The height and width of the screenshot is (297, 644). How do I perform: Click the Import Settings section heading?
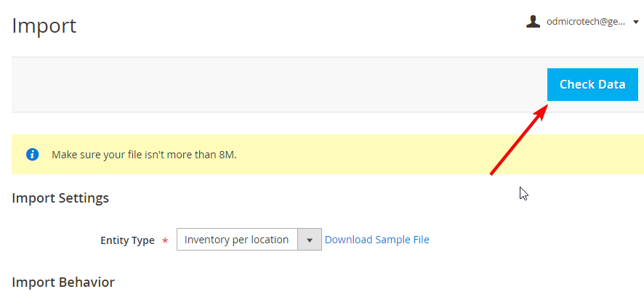coord(60,198)
